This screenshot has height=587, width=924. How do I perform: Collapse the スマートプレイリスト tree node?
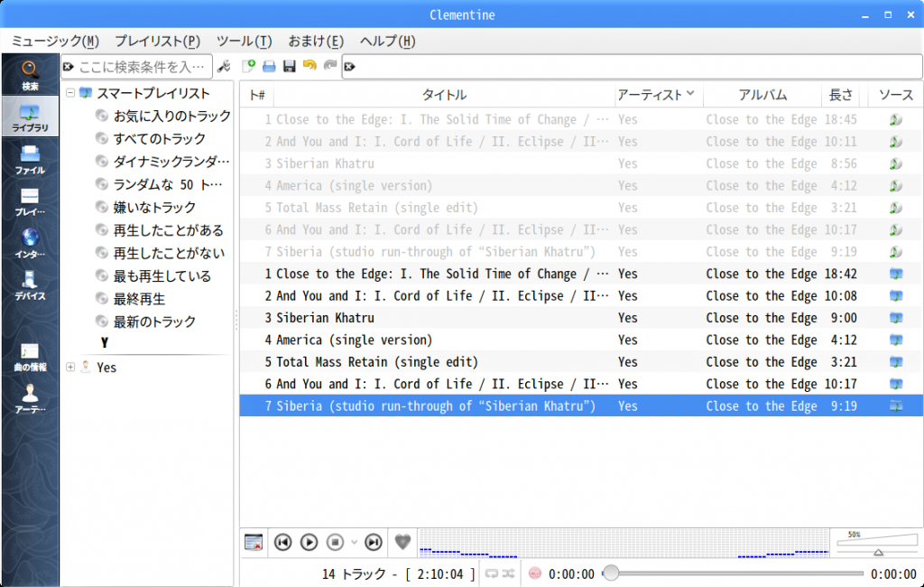tap(70, 93)
